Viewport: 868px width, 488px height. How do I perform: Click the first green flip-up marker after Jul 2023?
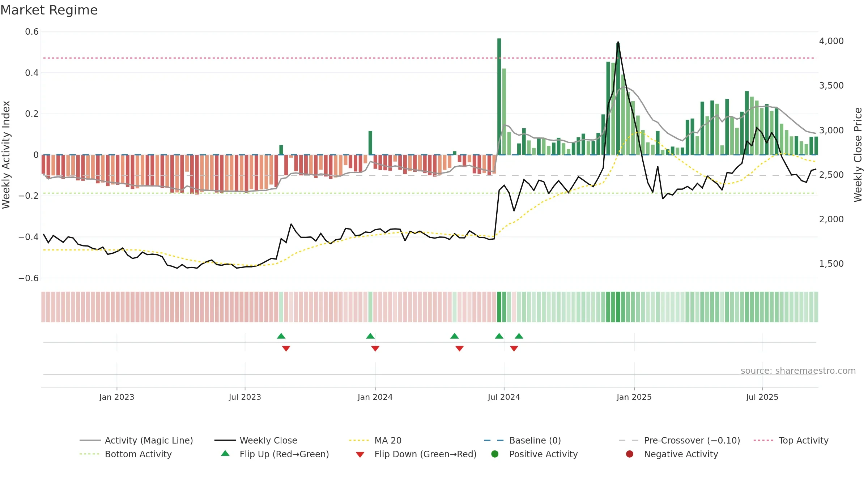(281, 336)
